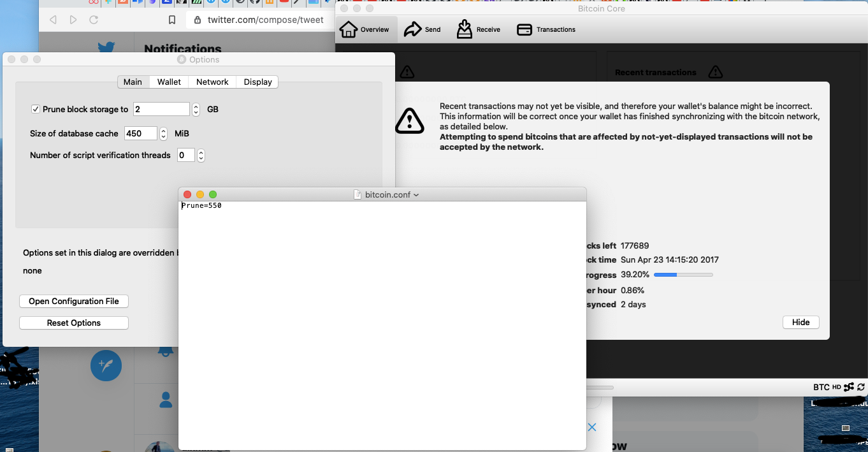Viewport: 868px width, 452px height.
Task: Close the bitcoin.conf editor window
Action: (x=187, y=194)
